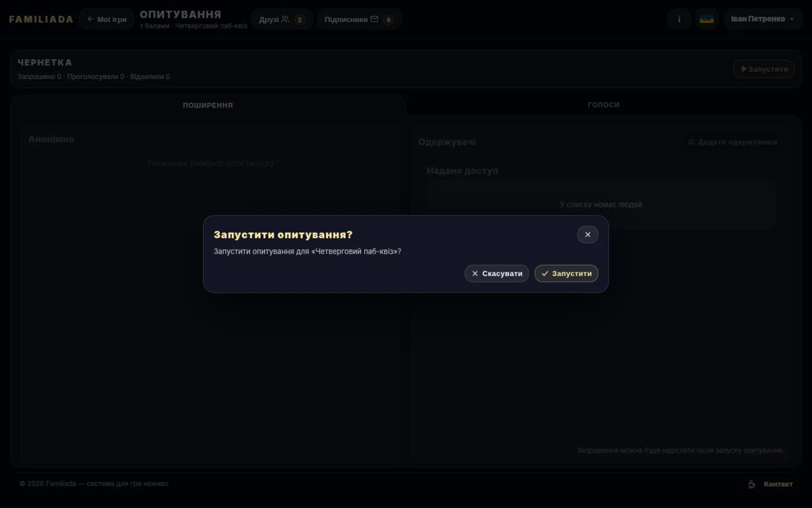Screen dimensions: 812x508
Task: Open the Контакт link in footer
Action: (778, 484)
